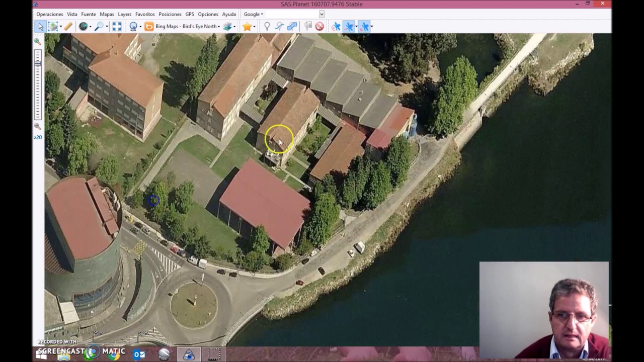Click the zoom level slider on left
644x362 pixels.
[38, 84]
